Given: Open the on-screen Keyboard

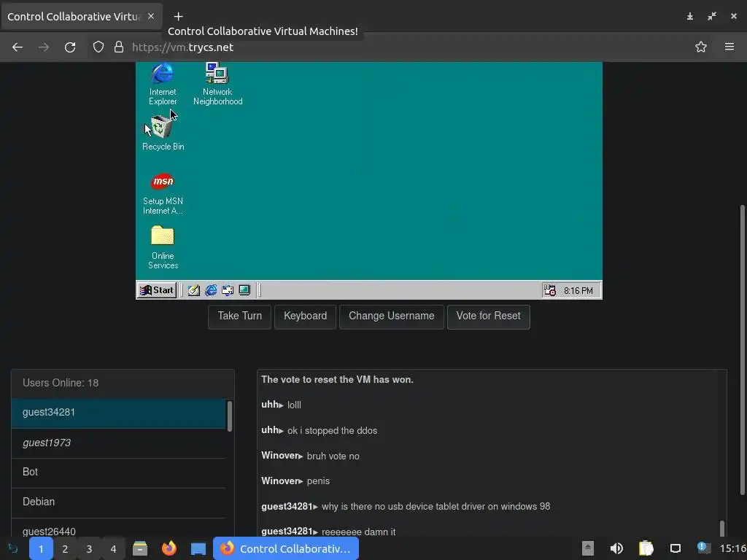Looking at the screenshot, I should 305,316.
